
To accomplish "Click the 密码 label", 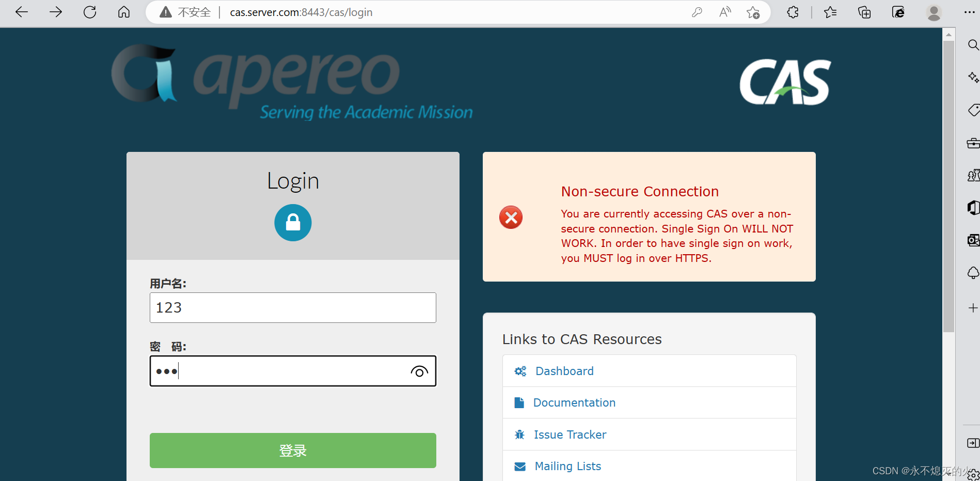I will [168, 347].
